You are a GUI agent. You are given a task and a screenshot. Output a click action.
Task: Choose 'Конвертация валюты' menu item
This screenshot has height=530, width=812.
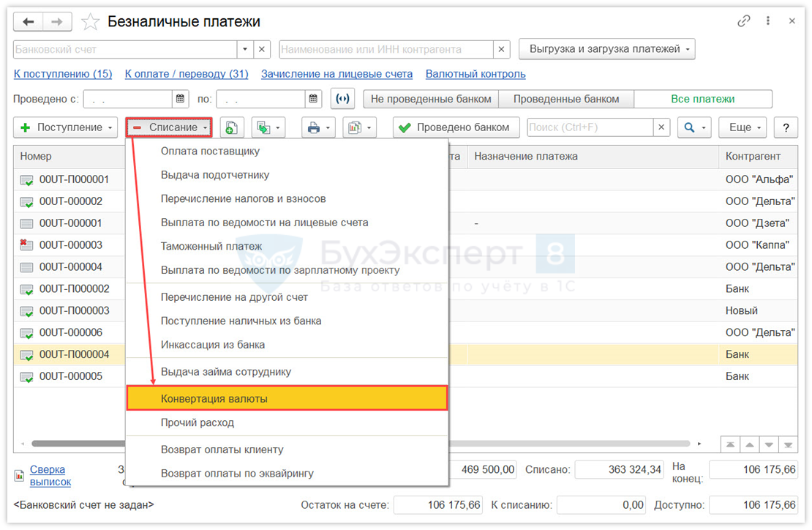(287, 399)
